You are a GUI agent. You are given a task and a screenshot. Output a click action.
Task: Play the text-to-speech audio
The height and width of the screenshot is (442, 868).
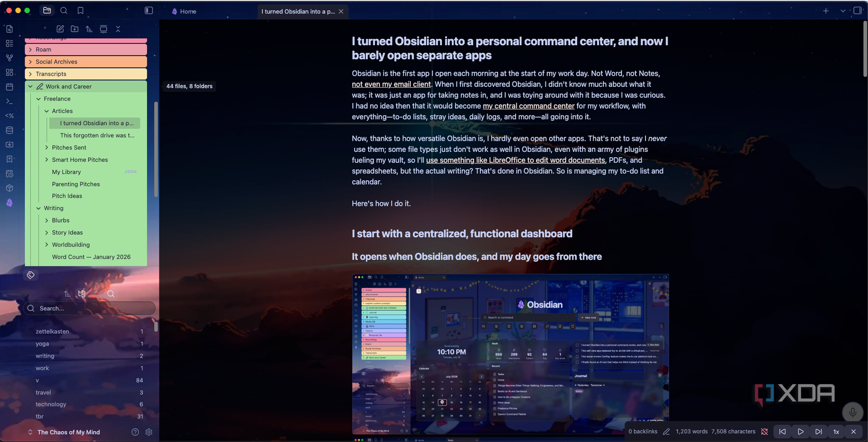801,431
